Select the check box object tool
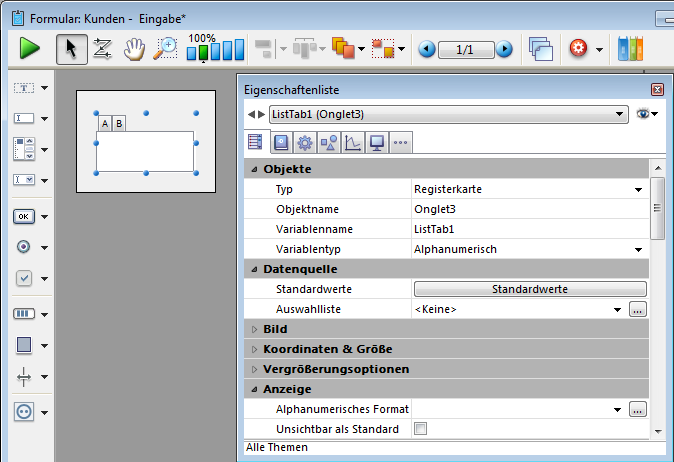The image size is (674, 462). click(x=24, y=278)
